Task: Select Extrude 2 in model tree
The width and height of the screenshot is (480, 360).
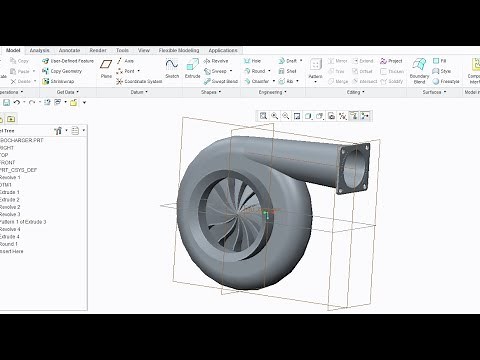Action: (x=10, y=200)
